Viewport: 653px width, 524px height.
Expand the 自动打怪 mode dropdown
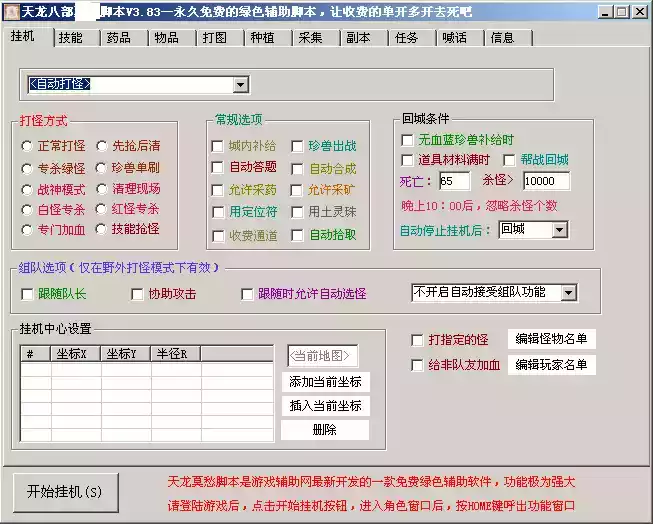tap(241, 85)
